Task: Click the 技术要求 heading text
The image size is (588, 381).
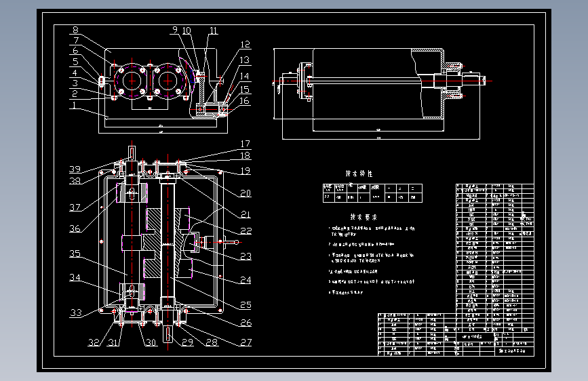Action: tap(364, 217)
